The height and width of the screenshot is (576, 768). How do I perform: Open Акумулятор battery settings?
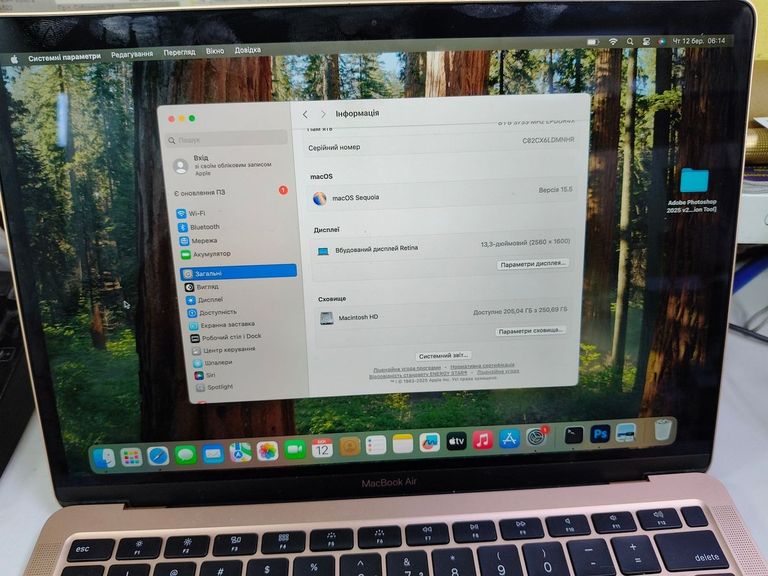[206, 254]
